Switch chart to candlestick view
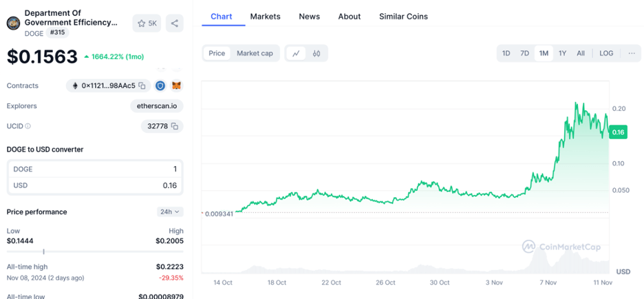The width and height of the screenshot is (644, 299). coord(316,53)
